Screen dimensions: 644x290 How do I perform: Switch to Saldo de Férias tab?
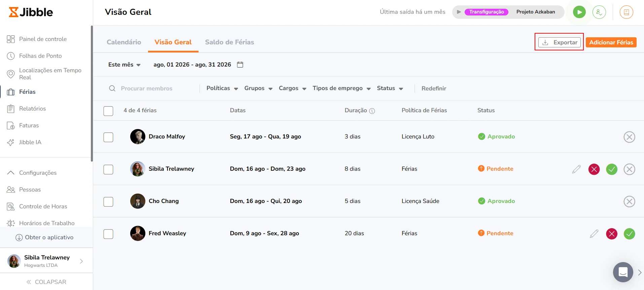229,42
